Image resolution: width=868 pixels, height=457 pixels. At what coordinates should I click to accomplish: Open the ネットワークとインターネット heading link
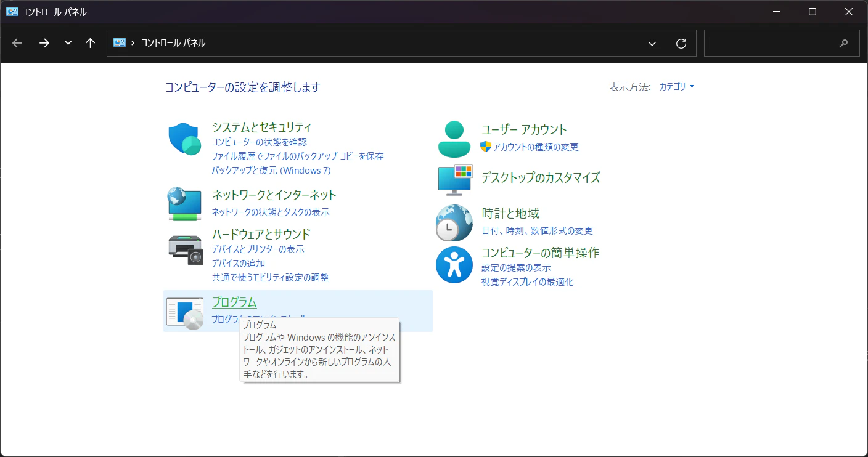click(x=274, y=195)
